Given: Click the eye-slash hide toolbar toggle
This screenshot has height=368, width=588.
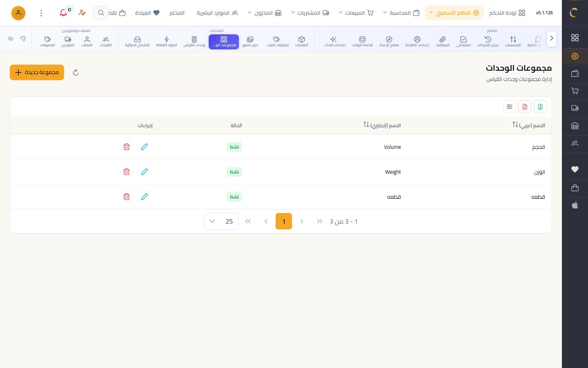Looking at the screenshot, I should click(x=11, y=38).
